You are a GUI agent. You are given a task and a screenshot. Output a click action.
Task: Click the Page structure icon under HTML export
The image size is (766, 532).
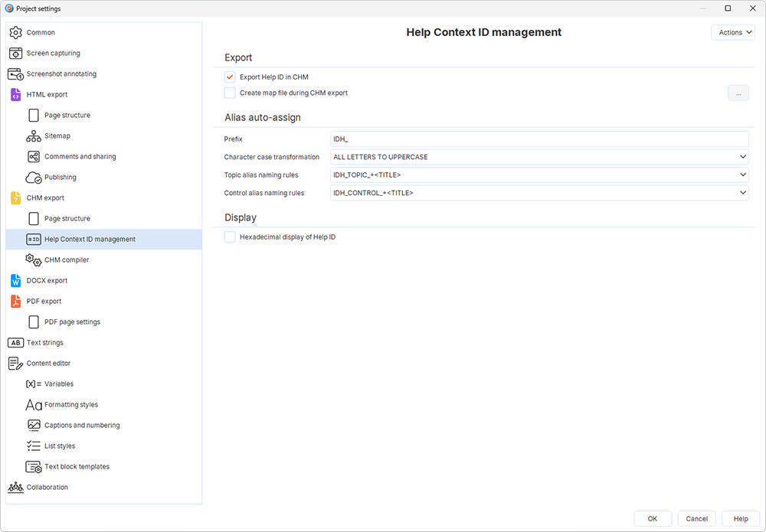click(x=34, y=115)
